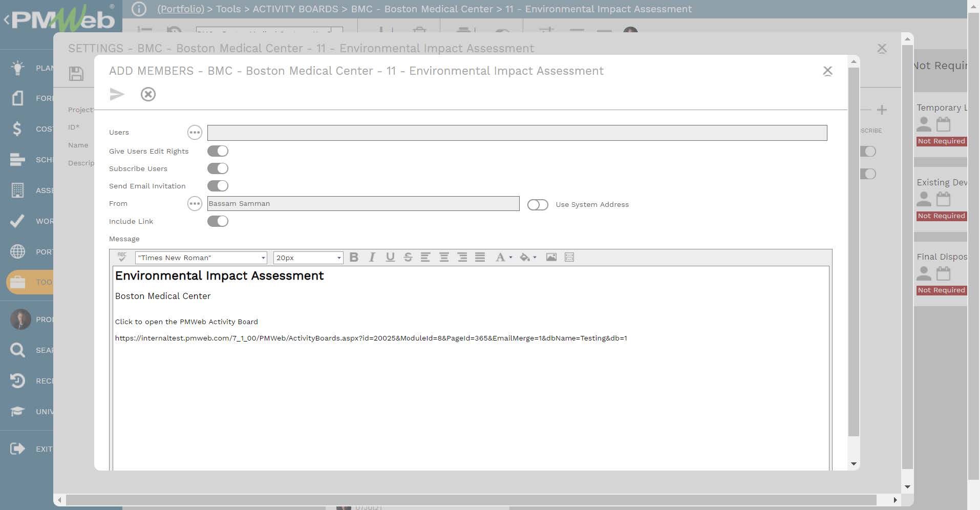Image resolution: width=980 pixels, height=510 pixels.
Task: Toggle bold formatting in message editor
Action: [x=354, y=257]
